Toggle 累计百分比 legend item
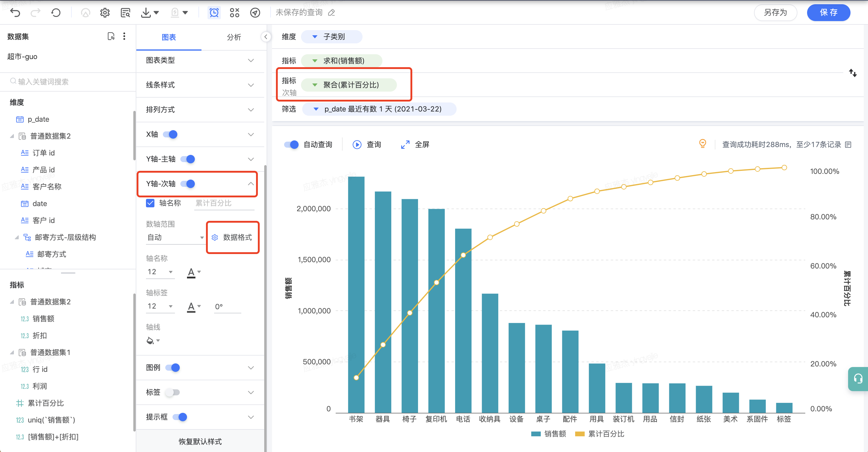868x452 pixels. [600, 434]
